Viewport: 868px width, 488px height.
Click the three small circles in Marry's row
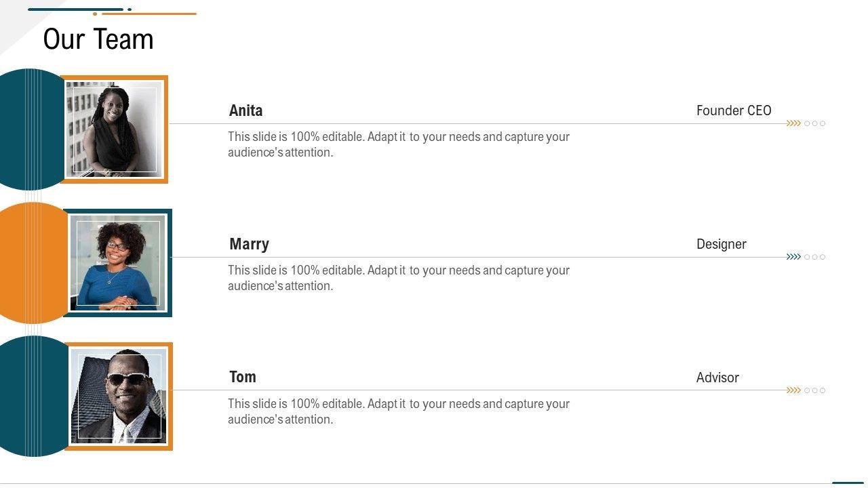[814, 257]
